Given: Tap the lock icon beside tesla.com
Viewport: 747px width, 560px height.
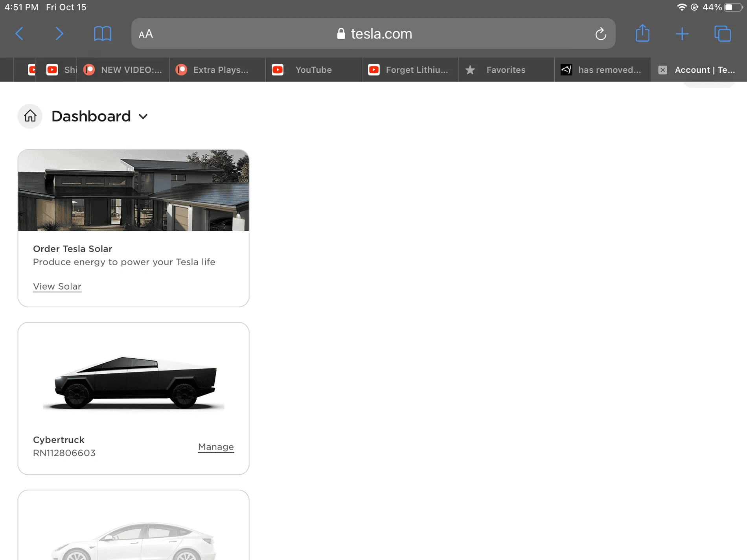Looking at the screenshot, I should [x=341, y=34].
